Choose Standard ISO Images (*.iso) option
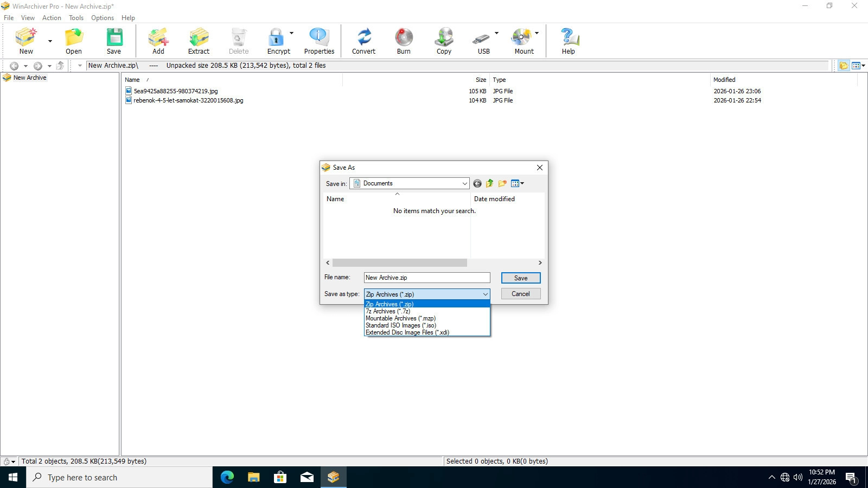Viewport: 868px width, 488px height. pos(427,325)
